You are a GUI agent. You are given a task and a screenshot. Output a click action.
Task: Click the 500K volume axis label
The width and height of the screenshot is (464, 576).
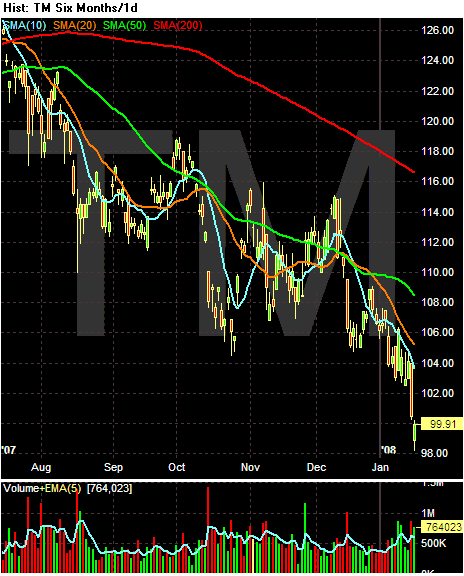coord(434,543)
